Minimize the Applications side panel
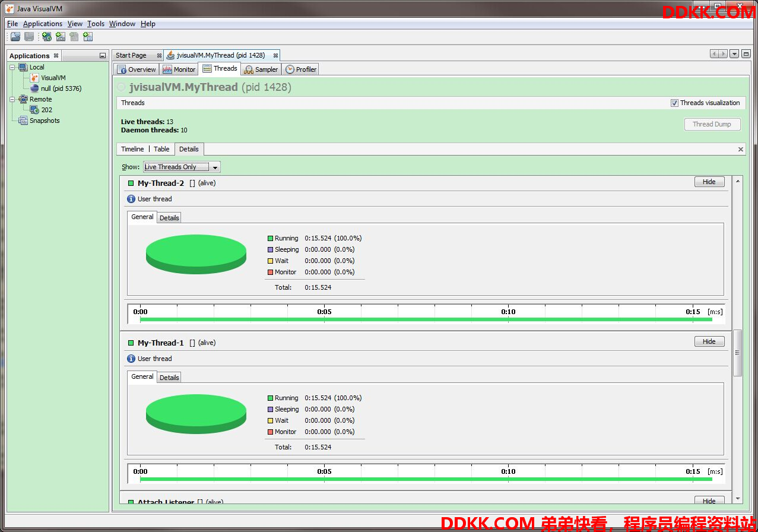This screenshot has height=532, width=758. click(x=103, y=56)
